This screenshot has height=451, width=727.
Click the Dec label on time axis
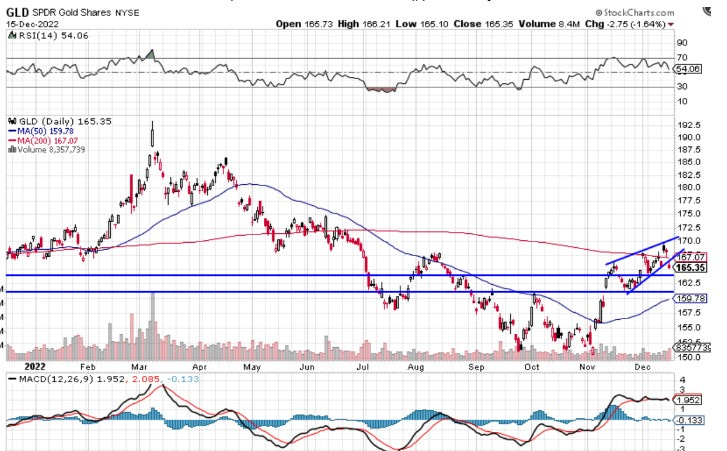click(x=643, y=367)
